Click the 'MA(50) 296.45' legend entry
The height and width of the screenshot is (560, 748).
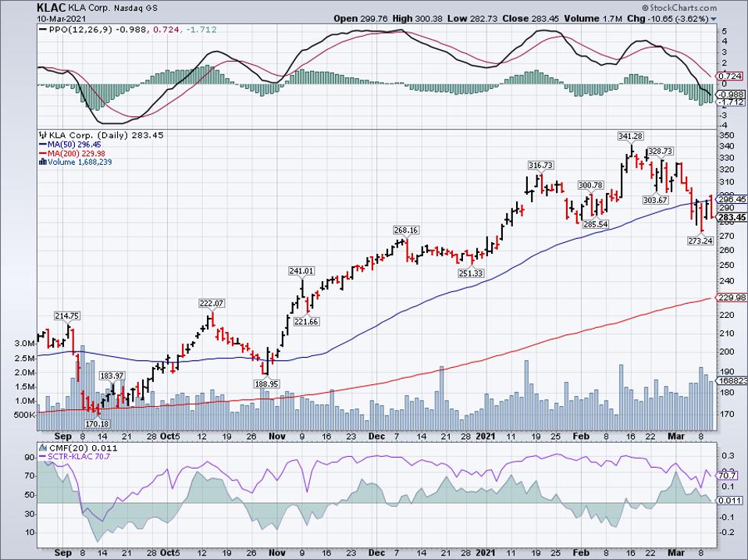pyautogui.click(x=74, y=144)
